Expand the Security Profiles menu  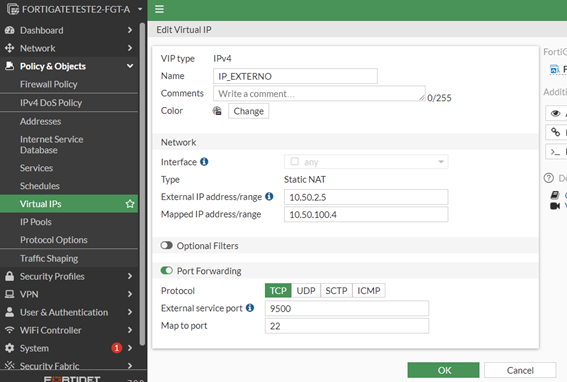tap(69, 276)
